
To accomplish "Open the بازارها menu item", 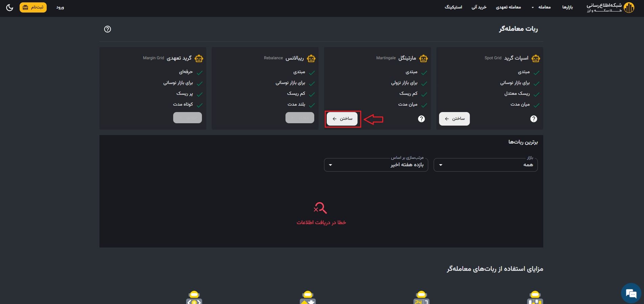I will click(567, 7).
